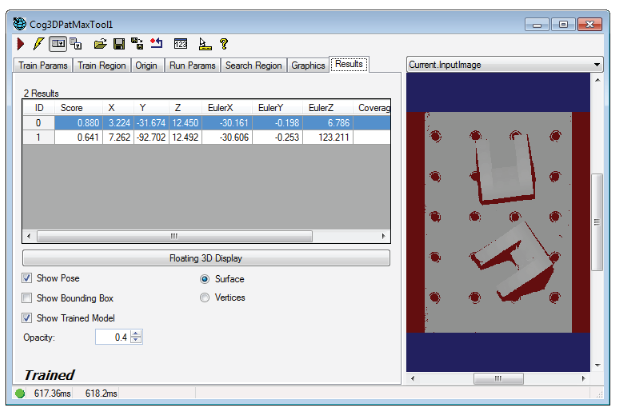Viewport: 620px width, 414px height.
Task: Click the Coverage column header
Action: click(x=374, y=108)
